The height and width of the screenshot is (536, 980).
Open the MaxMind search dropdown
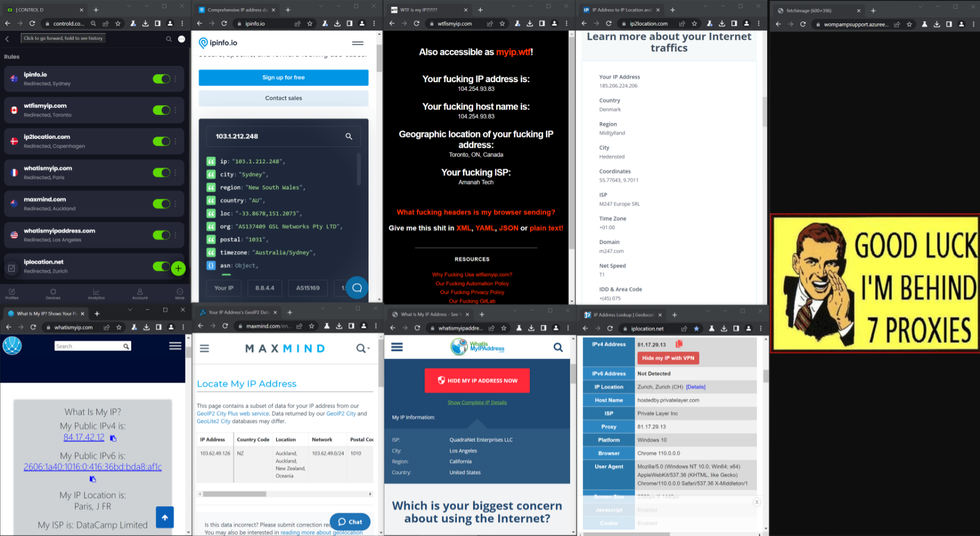(x=363, y=348)
